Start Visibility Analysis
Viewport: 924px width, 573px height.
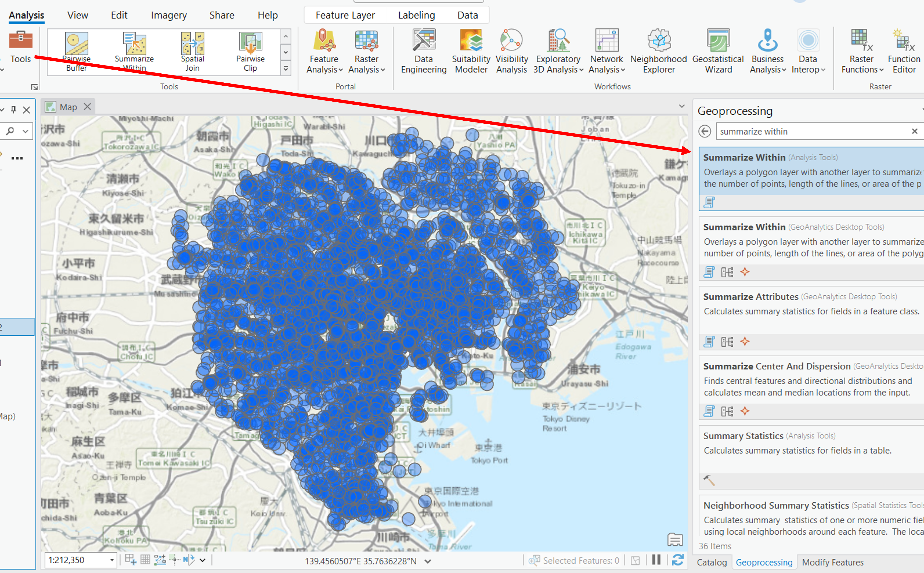pos(512,51)
